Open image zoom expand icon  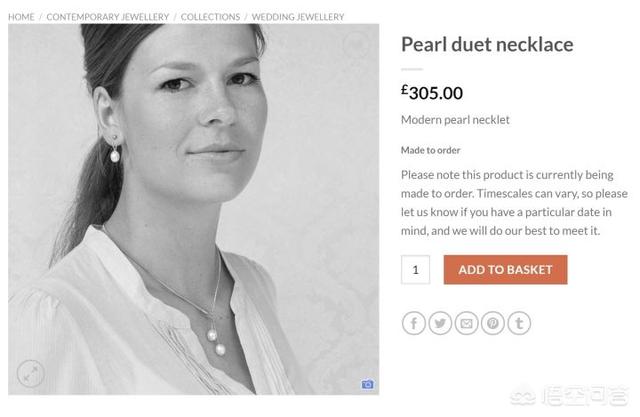(31, 373)
